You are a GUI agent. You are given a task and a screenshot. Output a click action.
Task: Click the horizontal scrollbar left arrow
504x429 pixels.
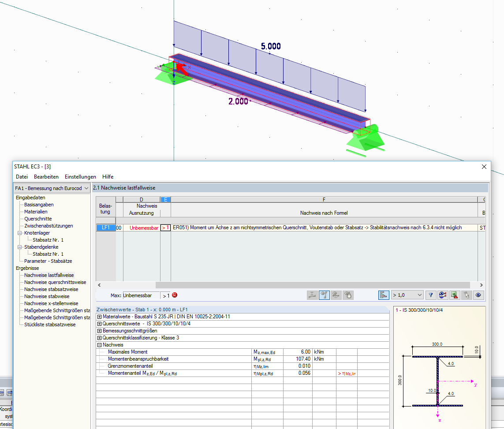coord(99,285)
